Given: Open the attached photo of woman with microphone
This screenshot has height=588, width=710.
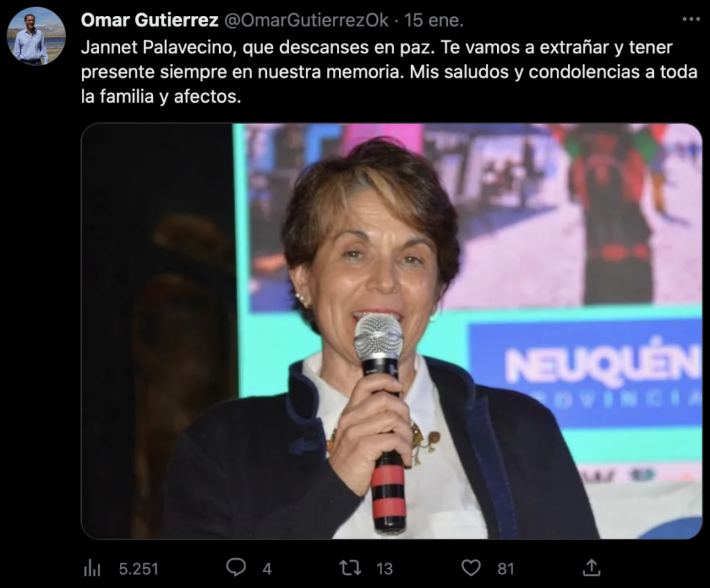Looking at the screenshot, I should pyautogui.click(x=392, y=331).
